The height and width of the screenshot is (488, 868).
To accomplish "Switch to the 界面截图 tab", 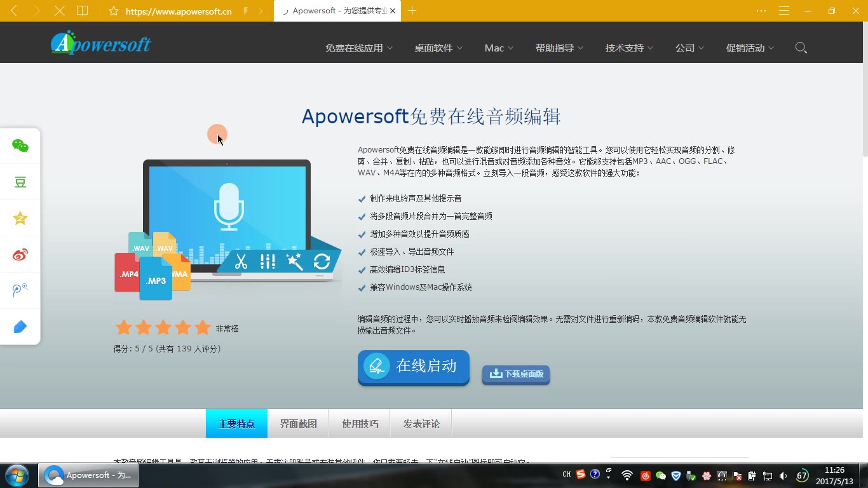I will click(x=298, y=424).
